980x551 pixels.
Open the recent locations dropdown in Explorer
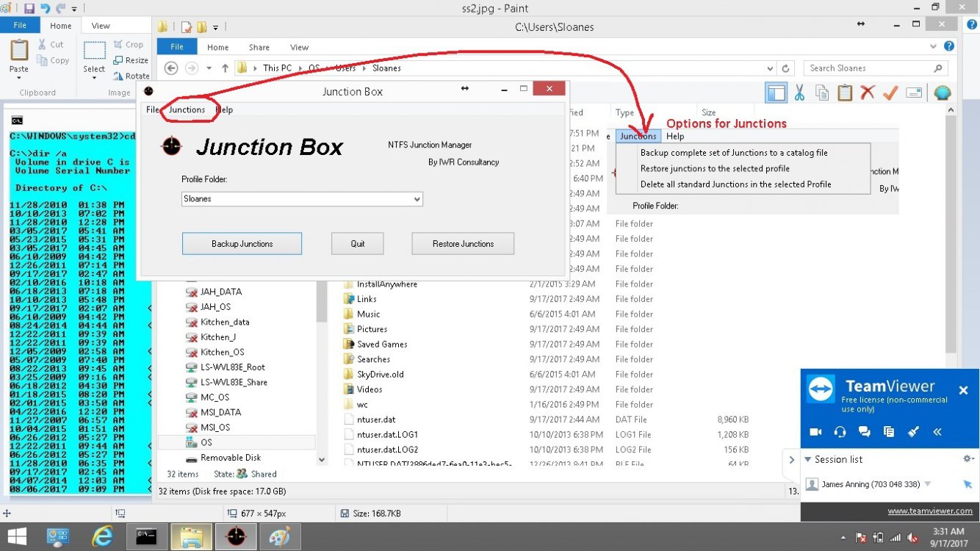pyautogui.click(x=209, y=68)
